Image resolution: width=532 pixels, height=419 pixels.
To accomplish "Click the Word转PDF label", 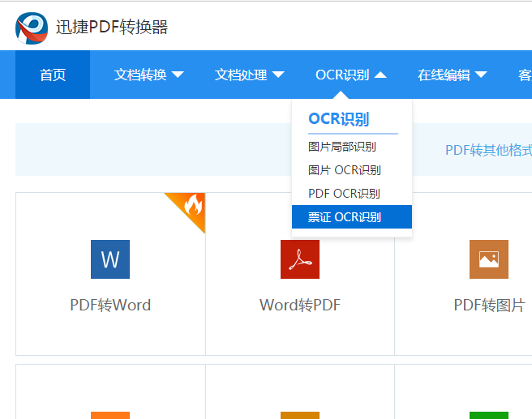I will click(x=300, y=305).
